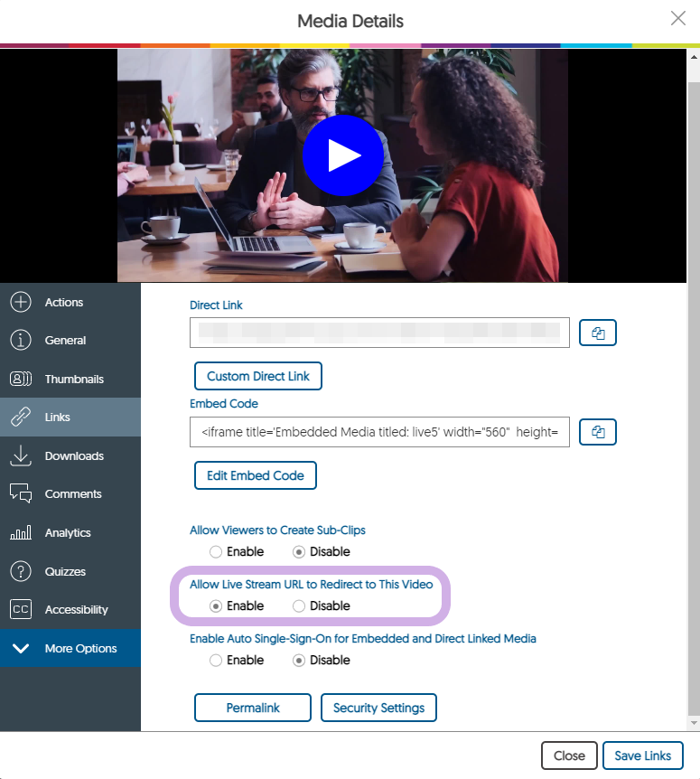Enable Allow Viewers to Create Sub-Clips
700x779 pixels.
pos(215,552)
